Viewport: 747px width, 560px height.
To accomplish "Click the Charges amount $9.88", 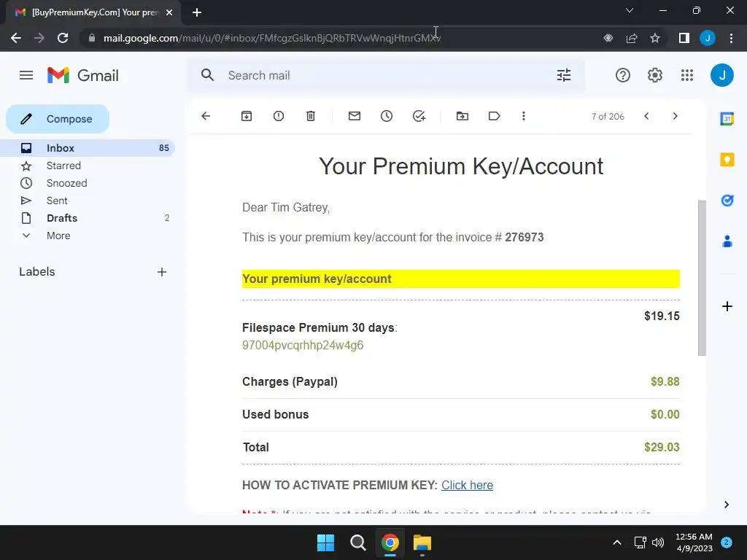I will click(665, 381).
